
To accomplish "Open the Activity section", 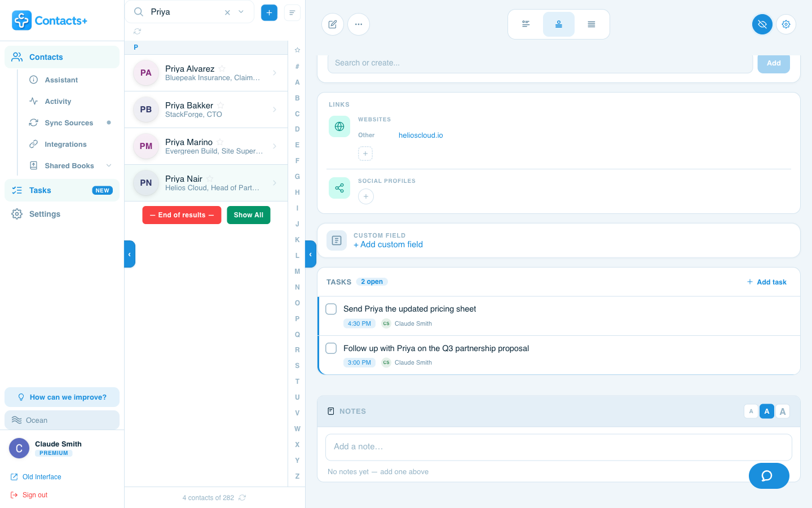I will 58,102.
